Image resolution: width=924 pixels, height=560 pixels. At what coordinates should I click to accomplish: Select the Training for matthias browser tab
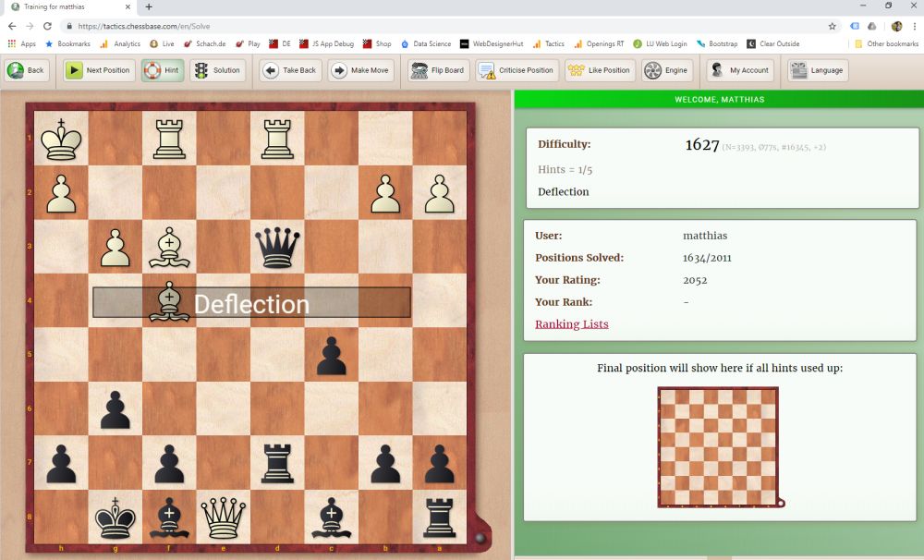click(x=65, y=6)
